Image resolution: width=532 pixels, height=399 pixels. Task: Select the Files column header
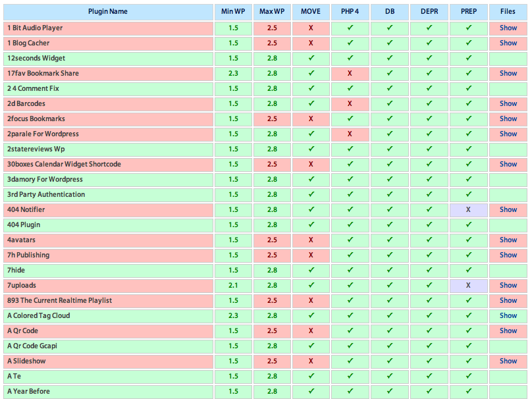(508, 11)
